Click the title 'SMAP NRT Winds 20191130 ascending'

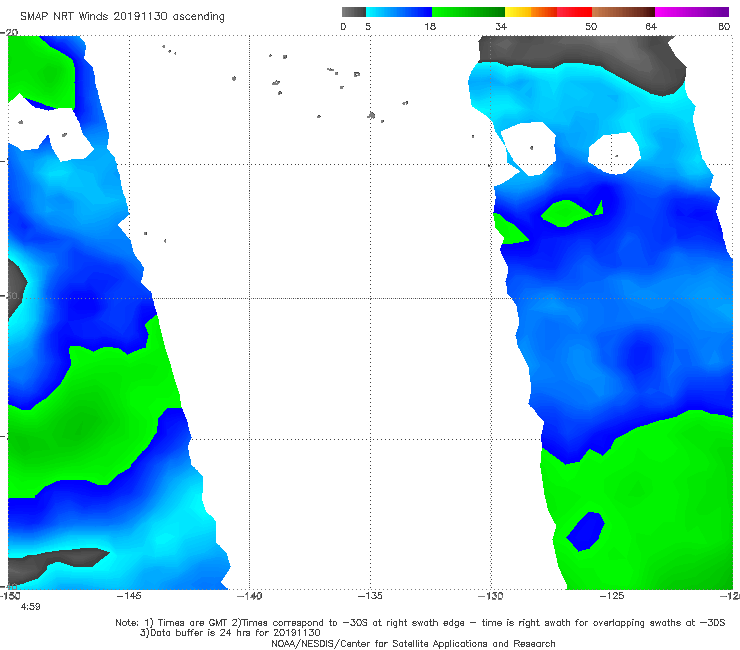(x=122, y=17)
